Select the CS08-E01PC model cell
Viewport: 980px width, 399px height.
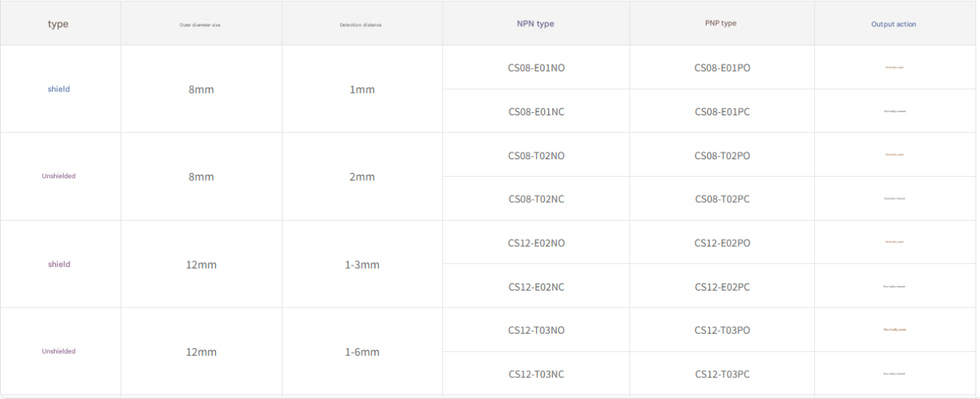point(722,111)
